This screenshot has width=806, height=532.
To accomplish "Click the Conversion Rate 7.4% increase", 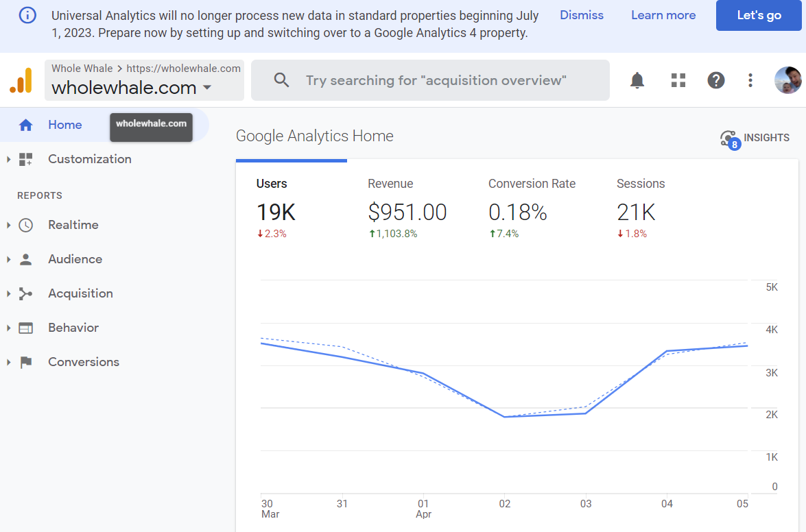I will 503,234.
